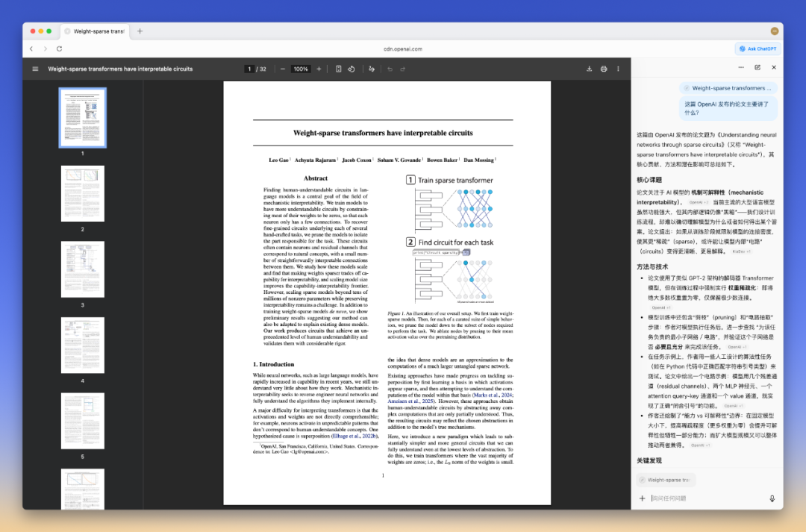The width and height of the screenshot is (806, 532).
Task: Close the ChatGPT side panel
Action: pos(774,67)
